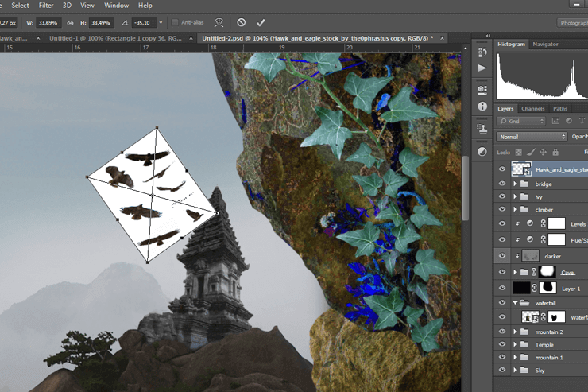Open the Adjustments panel icon
Screen dimensions: 588x392
tap(482, 151)
